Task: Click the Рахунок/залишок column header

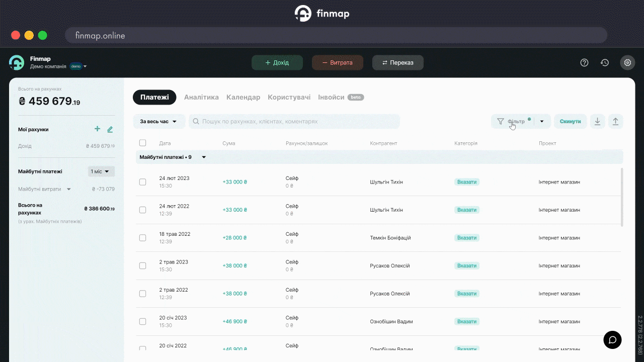Action: tap(307, 143)
